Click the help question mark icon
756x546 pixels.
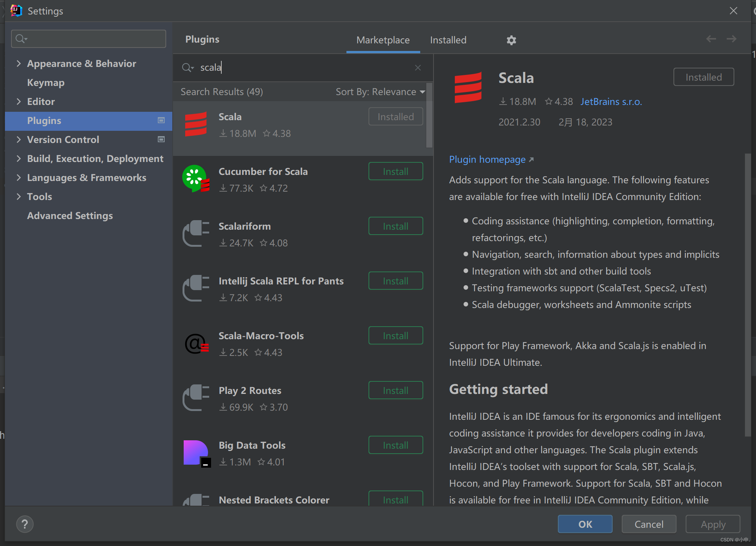[x=25, y=524]
